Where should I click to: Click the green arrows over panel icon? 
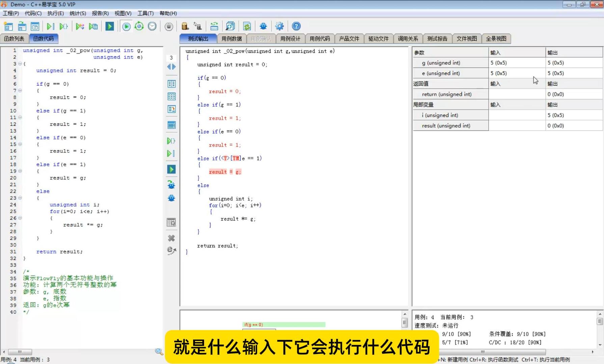pyautogui.click(x=214, y=26)
